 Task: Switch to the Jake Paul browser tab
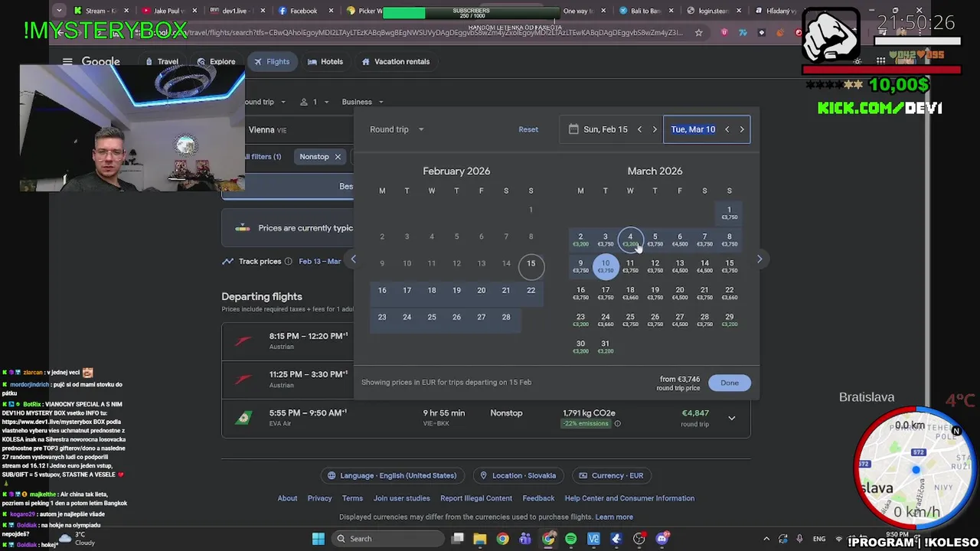tap(170, 11)
